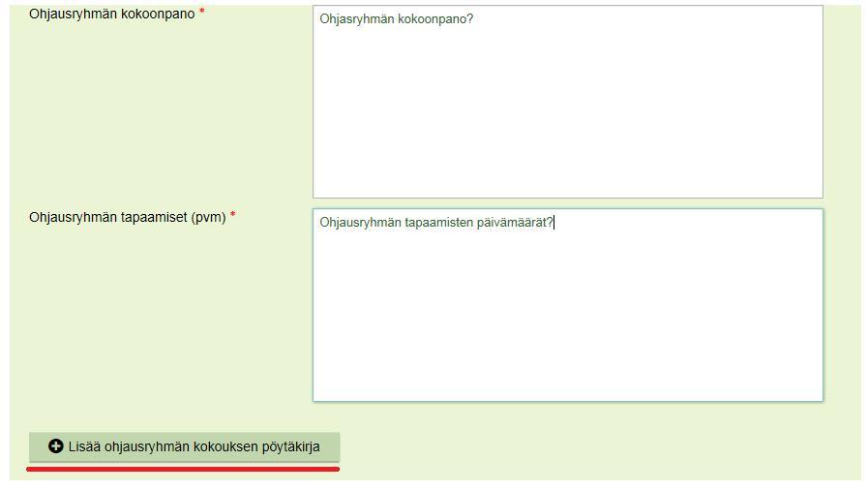The height and width of the screenshot is (491, 868).
Task: Click the text 'Ohjasryhmän kokoonpano?'
Action: [397, 19]
